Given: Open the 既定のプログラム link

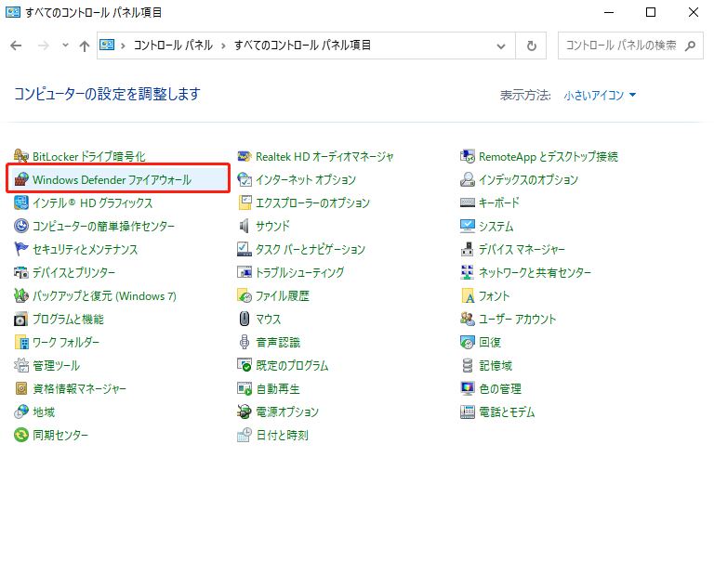Looking at the screenshot, I should click(292, 365).
